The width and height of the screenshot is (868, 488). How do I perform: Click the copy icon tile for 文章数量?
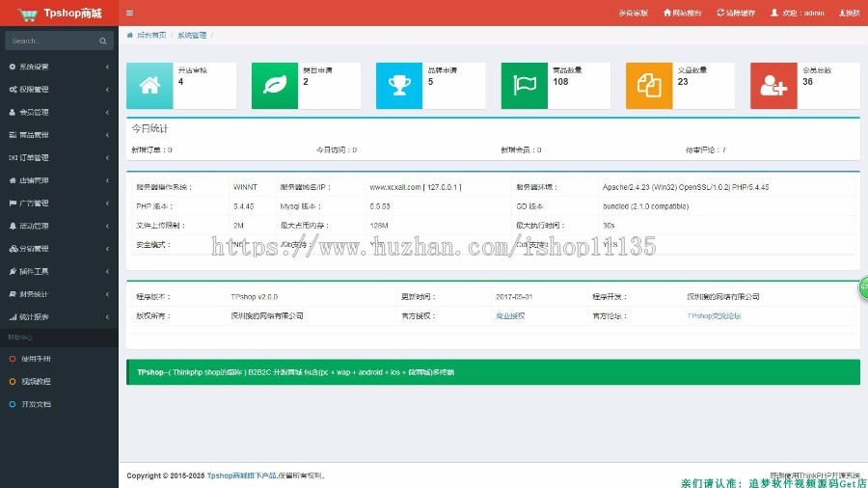tap(649, 85)
